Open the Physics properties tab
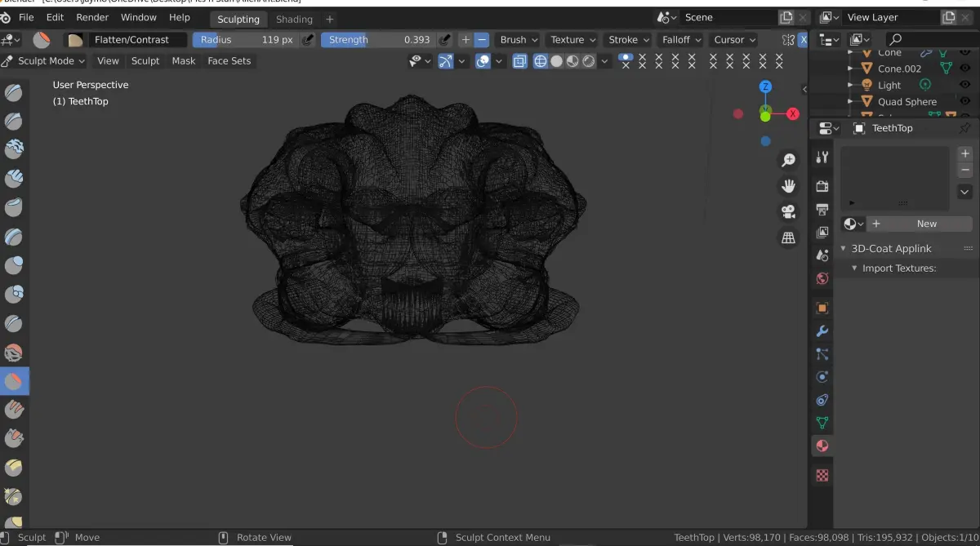This screenshot has height=546, width=980. tap(822, 377)
